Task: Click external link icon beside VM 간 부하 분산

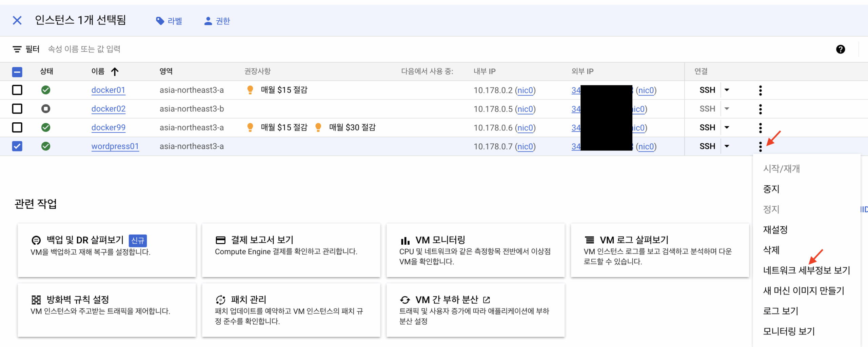Action: pos(487,300)
